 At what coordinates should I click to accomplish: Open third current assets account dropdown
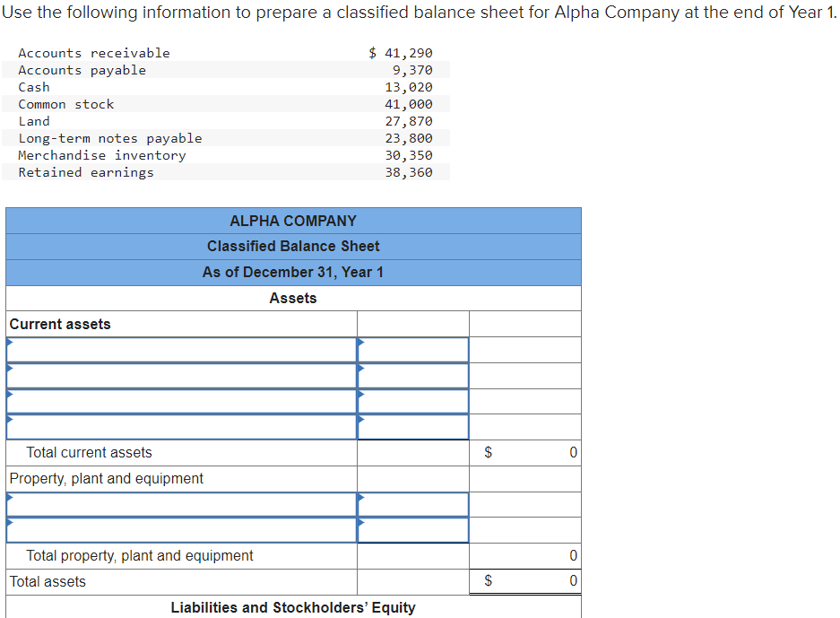click(x=182, y=402)
